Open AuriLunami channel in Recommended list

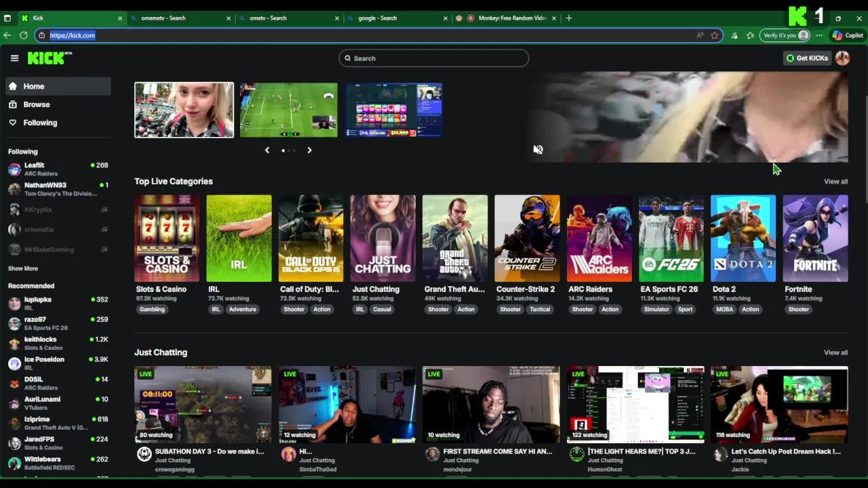pos(58,403)
